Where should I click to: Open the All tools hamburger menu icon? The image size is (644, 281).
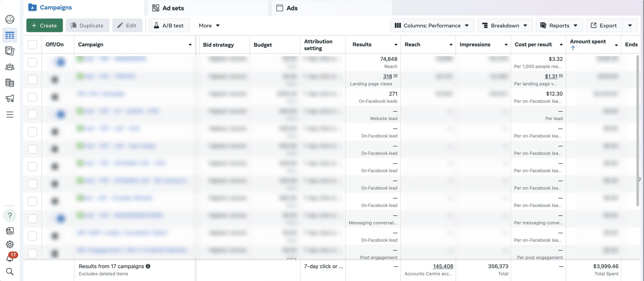[10, 115]
